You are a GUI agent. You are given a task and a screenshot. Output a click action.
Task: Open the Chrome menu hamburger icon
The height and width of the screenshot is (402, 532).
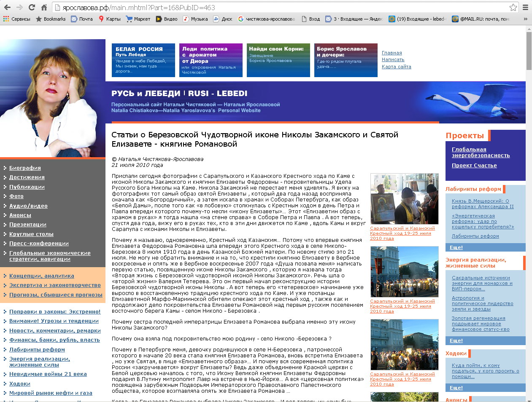pyautogui.click(x=525, y=7)
